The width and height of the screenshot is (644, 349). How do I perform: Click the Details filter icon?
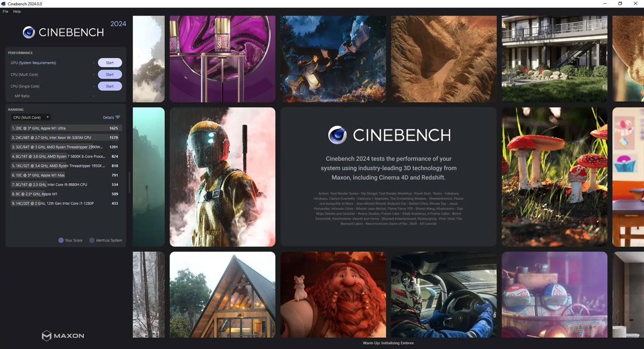coord(118,117)
